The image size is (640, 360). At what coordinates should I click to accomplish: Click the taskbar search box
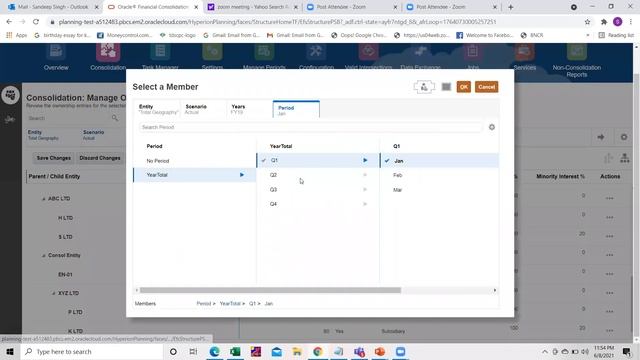tap(92, 352)
